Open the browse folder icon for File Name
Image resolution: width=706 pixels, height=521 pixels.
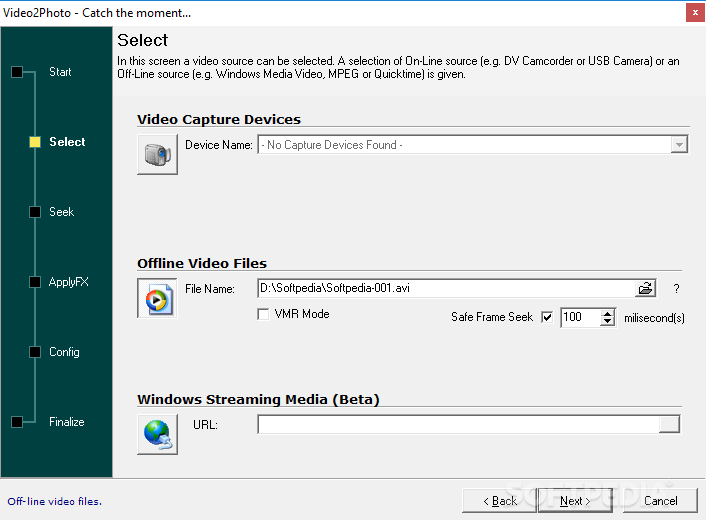pyautogui.click(x=645, y=288)
